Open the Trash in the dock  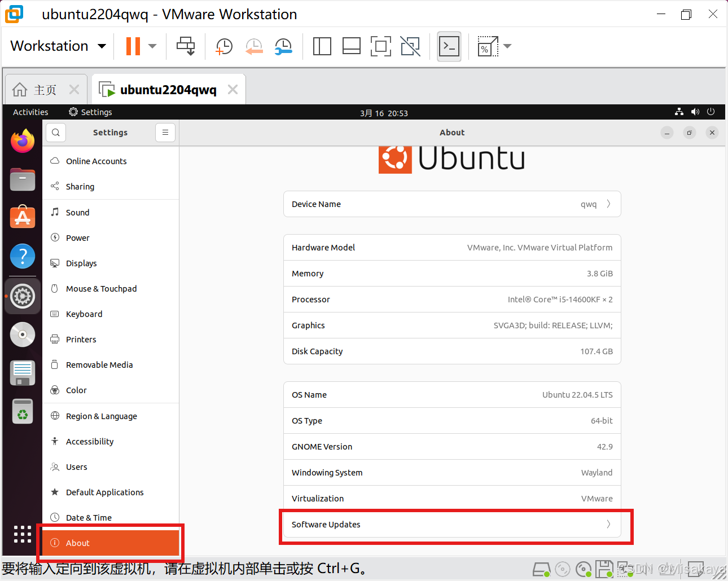point(23,411)
